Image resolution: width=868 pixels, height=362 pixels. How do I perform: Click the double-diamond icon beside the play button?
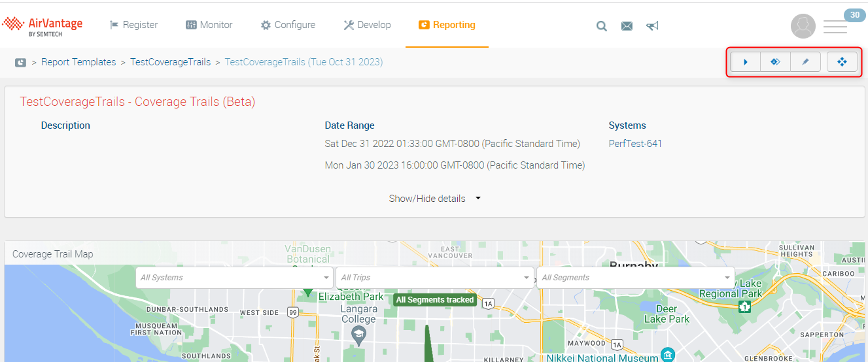pyautogui.click(x=775, y=62)
